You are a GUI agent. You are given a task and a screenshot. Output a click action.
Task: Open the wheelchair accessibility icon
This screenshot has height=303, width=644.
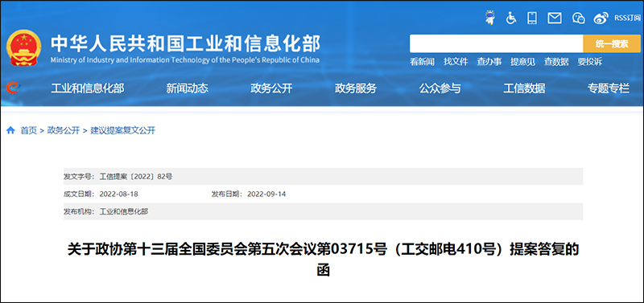click(x=511, y=18)
